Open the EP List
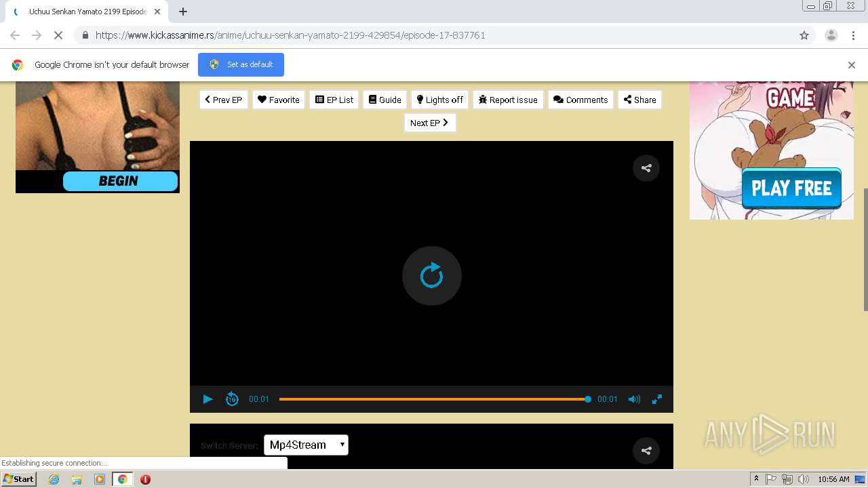Screen dimensions: 868x488 334,100
